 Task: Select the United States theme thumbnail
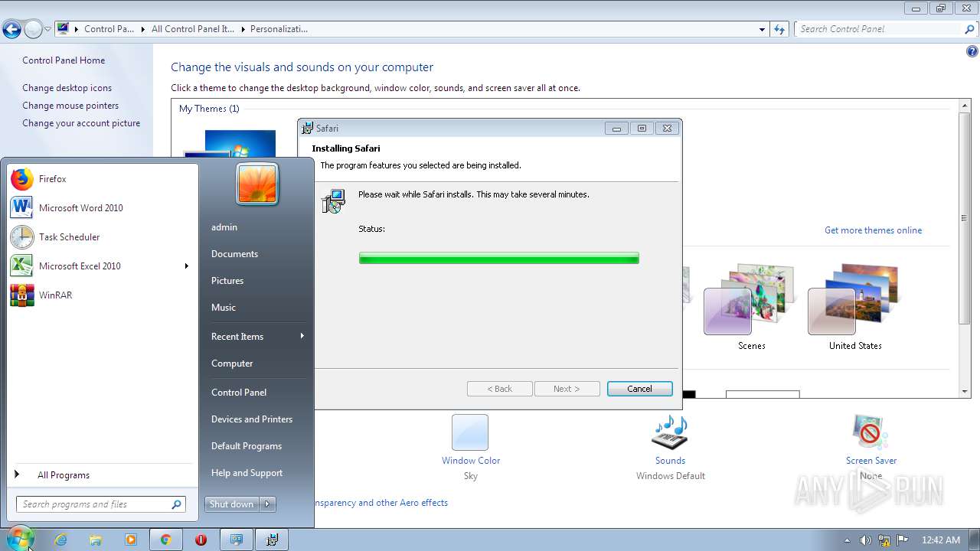click(854, 301)
